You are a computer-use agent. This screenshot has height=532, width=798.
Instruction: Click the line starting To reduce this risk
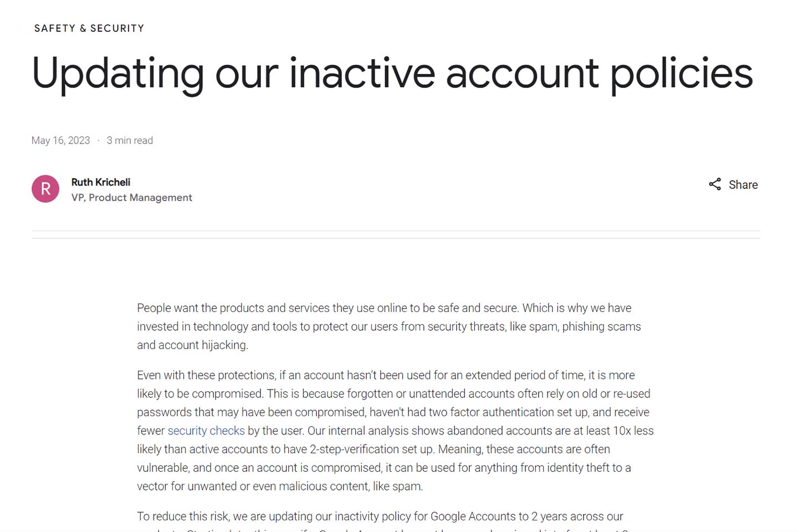tap(380, 516)
